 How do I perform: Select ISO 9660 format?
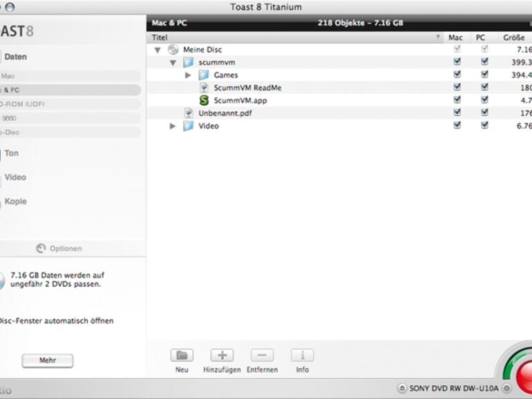(70, 118)
